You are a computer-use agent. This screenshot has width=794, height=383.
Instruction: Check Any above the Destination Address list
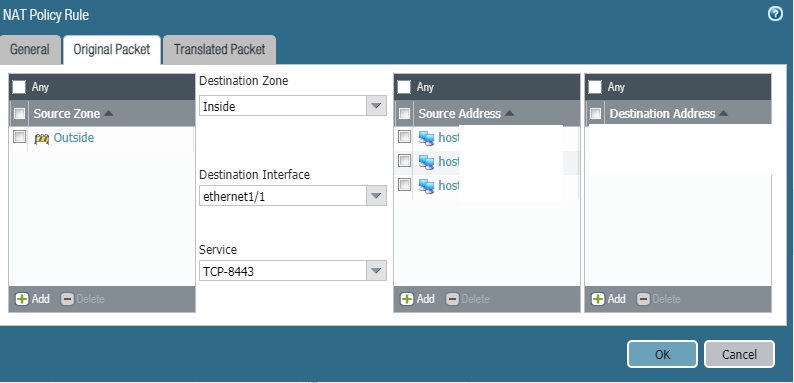tap(596, 87)
